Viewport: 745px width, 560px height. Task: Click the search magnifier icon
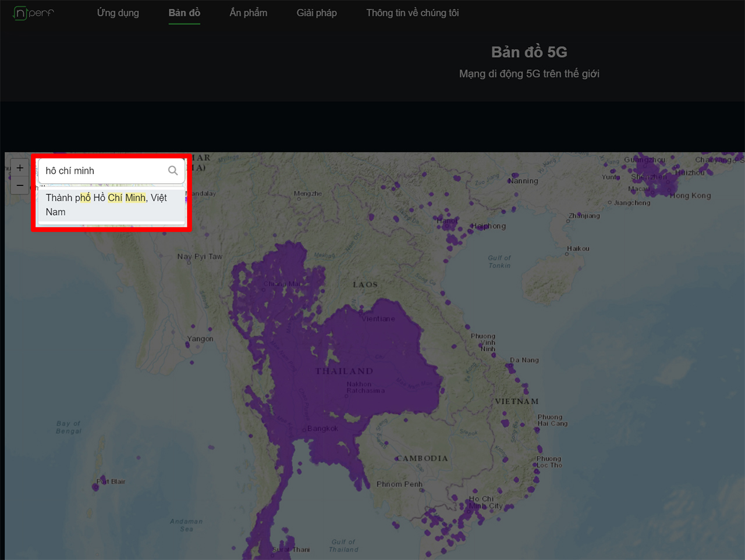pyautogui.click(x=173, y=170)
